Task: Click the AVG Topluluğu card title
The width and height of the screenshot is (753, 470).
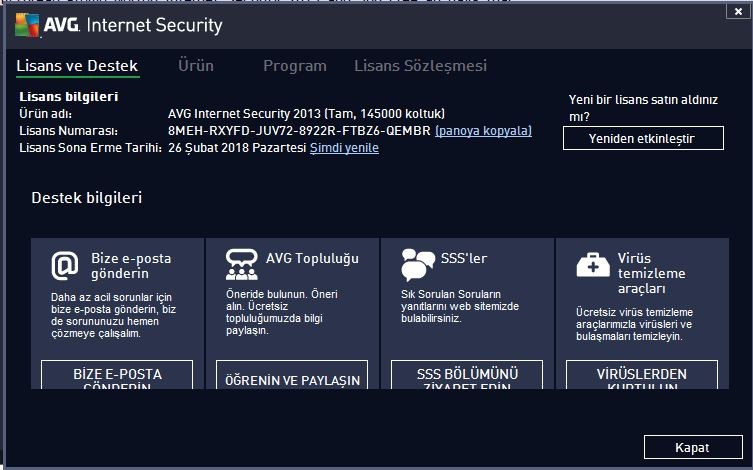Action: (312, 258)
